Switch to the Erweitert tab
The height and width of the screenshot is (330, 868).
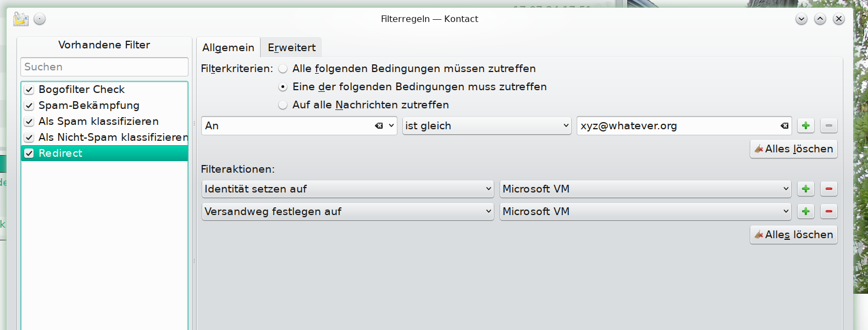tap(291, 47)
